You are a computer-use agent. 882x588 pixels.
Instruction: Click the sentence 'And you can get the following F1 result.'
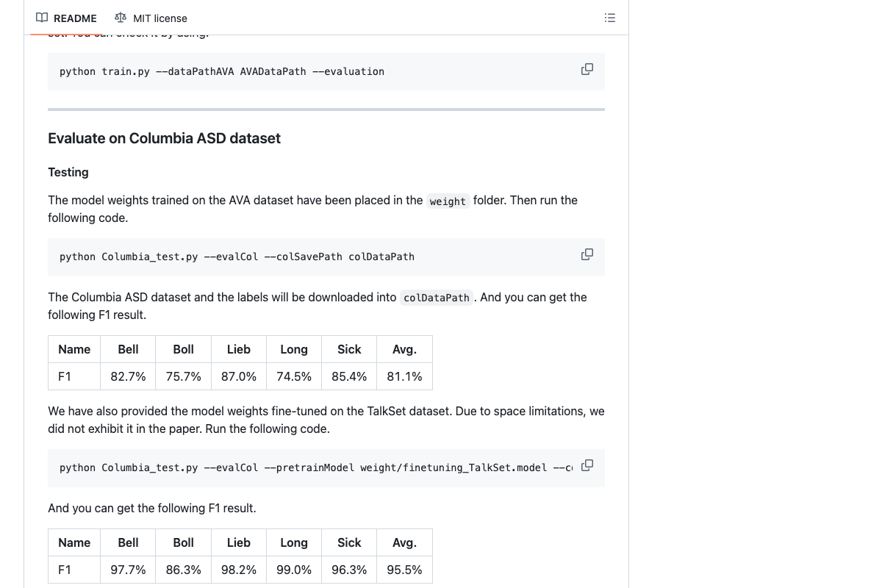(x=152, y=508)
